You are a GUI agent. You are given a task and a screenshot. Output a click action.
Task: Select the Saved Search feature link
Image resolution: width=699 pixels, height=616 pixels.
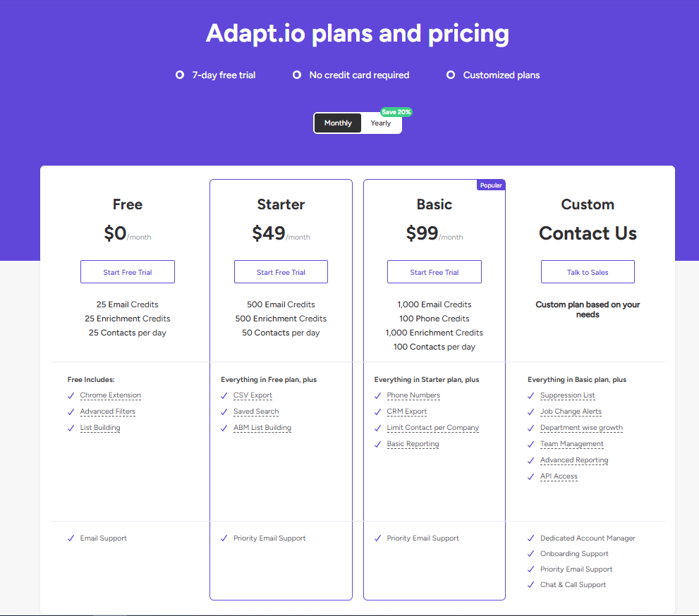pos(256,412)
